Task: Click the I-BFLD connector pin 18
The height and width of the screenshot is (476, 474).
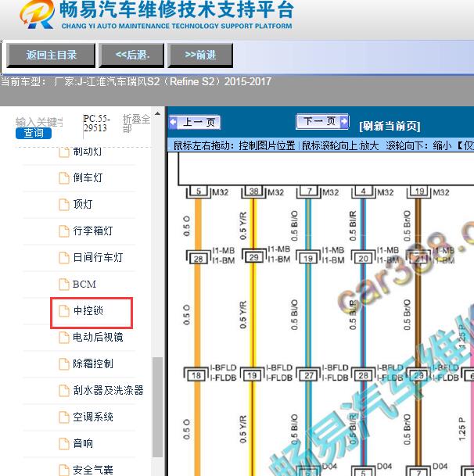Action: pyautogui.click(x=196, y=376)
